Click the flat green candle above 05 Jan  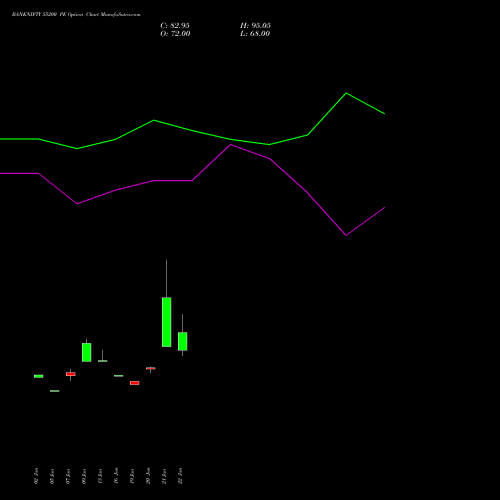point(55,391)
